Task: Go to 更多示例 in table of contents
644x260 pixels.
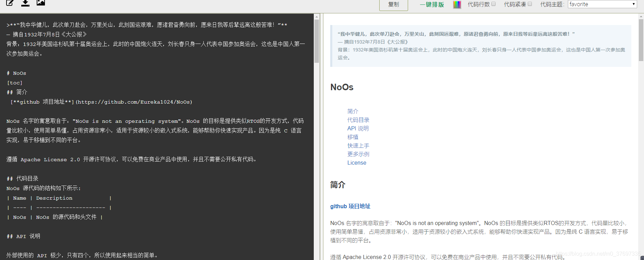Action: [358, 154]
